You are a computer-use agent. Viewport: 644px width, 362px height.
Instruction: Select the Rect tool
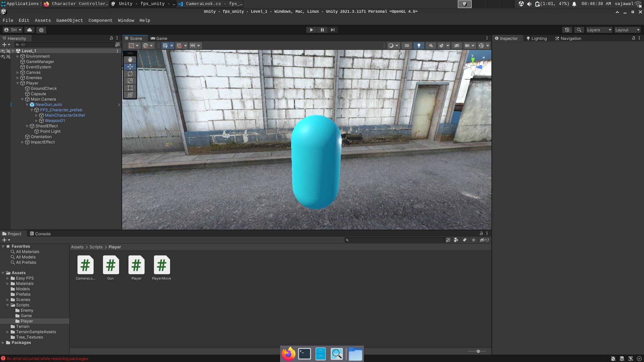[x=130, y=87]
